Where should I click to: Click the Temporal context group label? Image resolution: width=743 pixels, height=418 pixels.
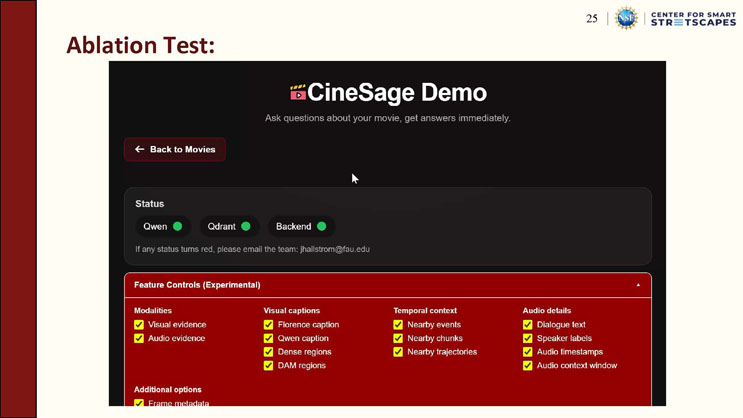pos(425,310)
